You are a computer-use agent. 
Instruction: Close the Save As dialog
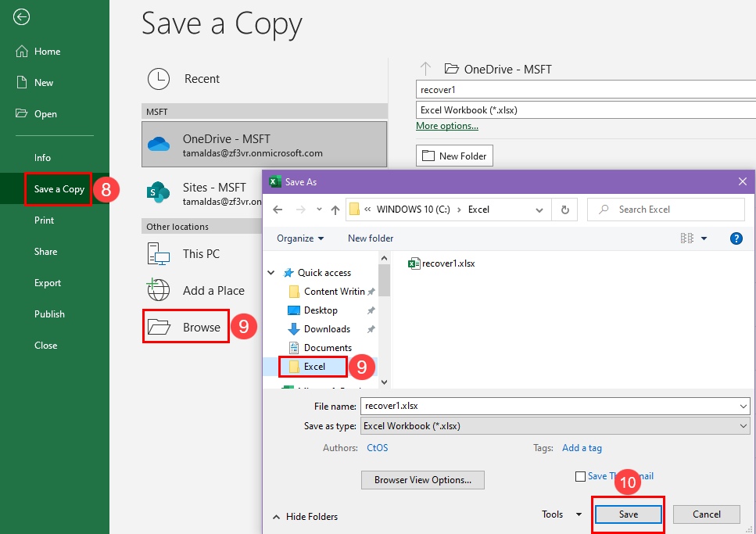click(743, 181)
